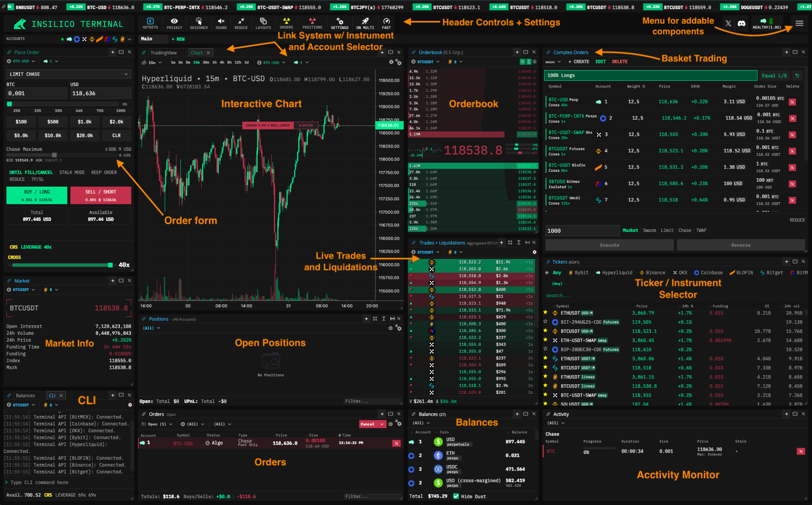Enable Stalk Mode option

(x=72, y=173)
